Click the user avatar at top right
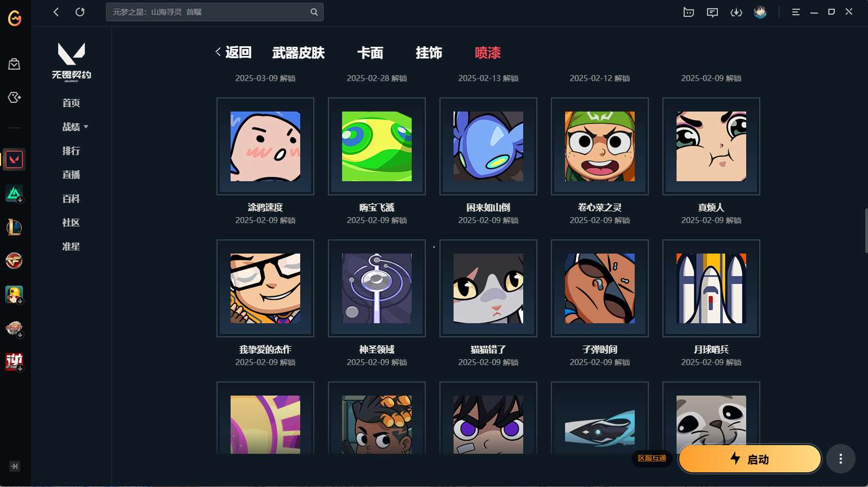 [760, 12]
